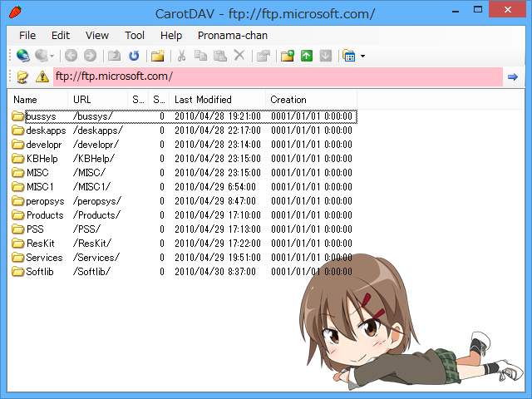Click the scissors Cut icon
The image size is (532, 399).
pos(181,56)
